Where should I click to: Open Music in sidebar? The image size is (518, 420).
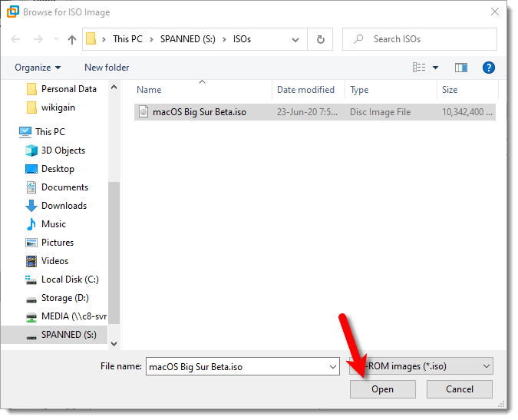(x=54, y=224)
